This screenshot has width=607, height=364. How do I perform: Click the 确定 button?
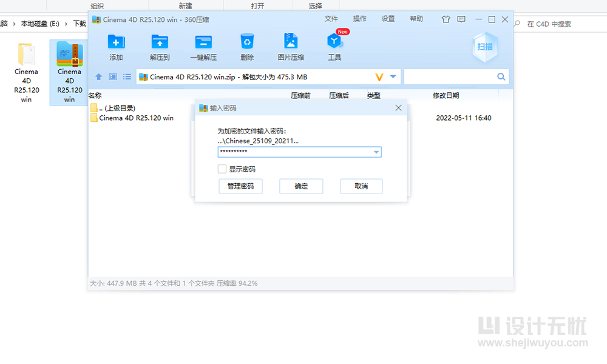(301, 186)
